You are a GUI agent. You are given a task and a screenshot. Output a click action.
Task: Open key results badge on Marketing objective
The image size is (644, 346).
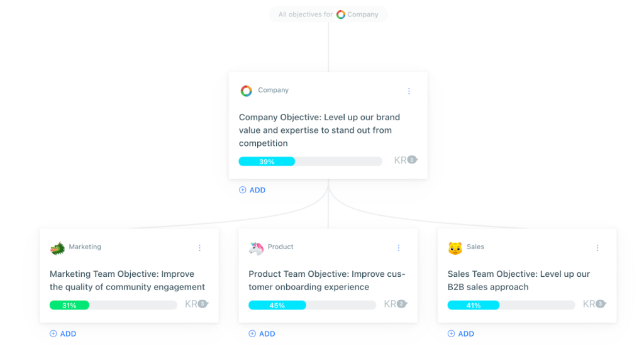(x=196, y=304)
